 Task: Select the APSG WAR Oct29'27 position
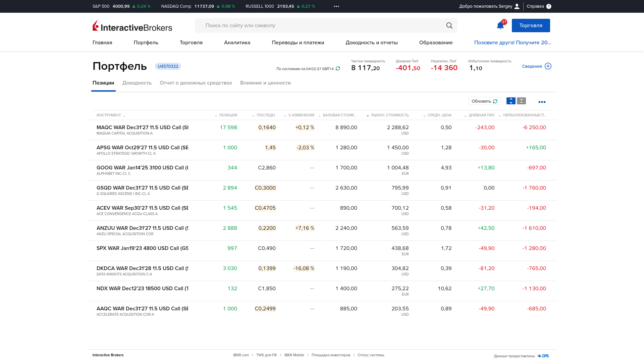pos(322,150)
